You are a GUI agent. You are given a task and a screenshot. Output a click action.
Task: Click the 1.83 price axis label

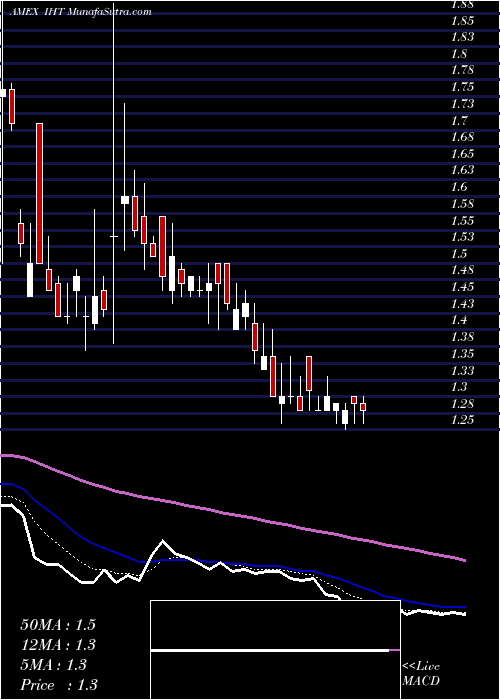click(462, 38)
